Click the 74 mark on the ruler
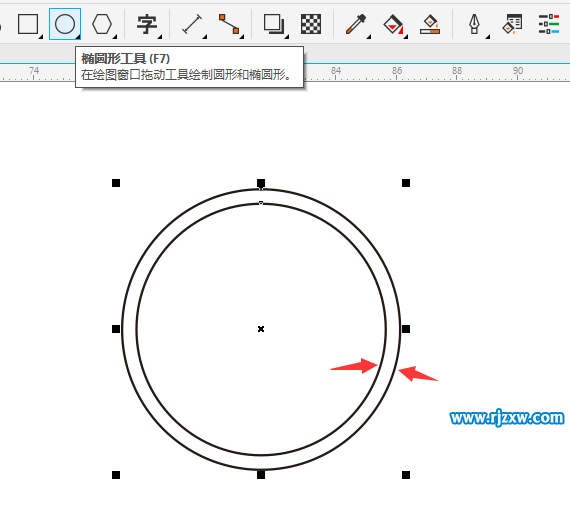The width and height of the screenshot is (570, 524). coord(34,71)
